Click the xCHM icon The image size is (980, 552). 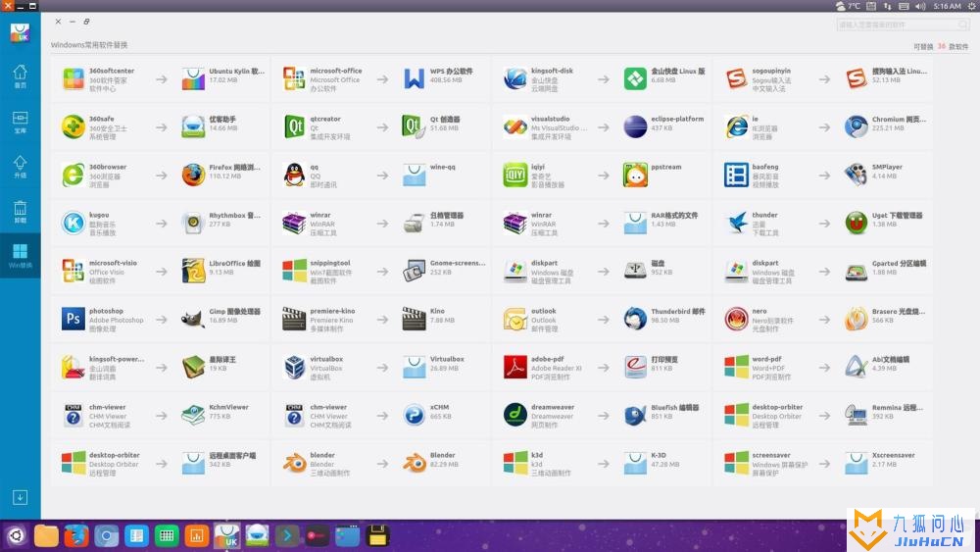414,415
